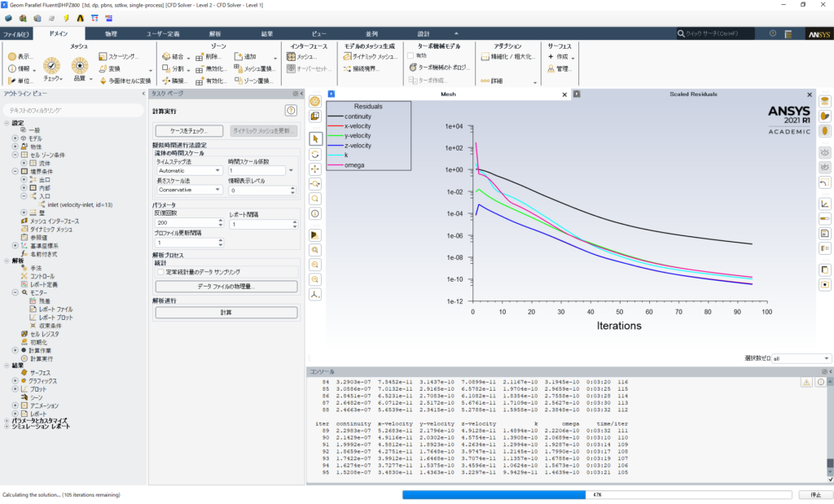
Task: Select the 残差 (Residuals) tree item
Action: click(44, 301)
